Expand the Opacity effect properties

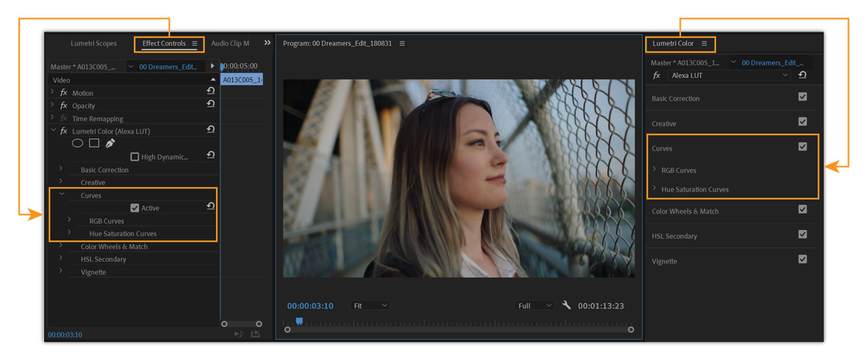(52, 104)
